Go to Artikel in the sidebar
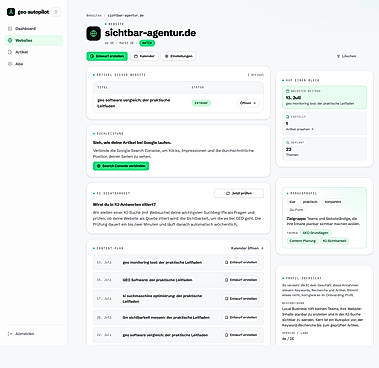This screenshot has height=368, width=379. [34, 52]
